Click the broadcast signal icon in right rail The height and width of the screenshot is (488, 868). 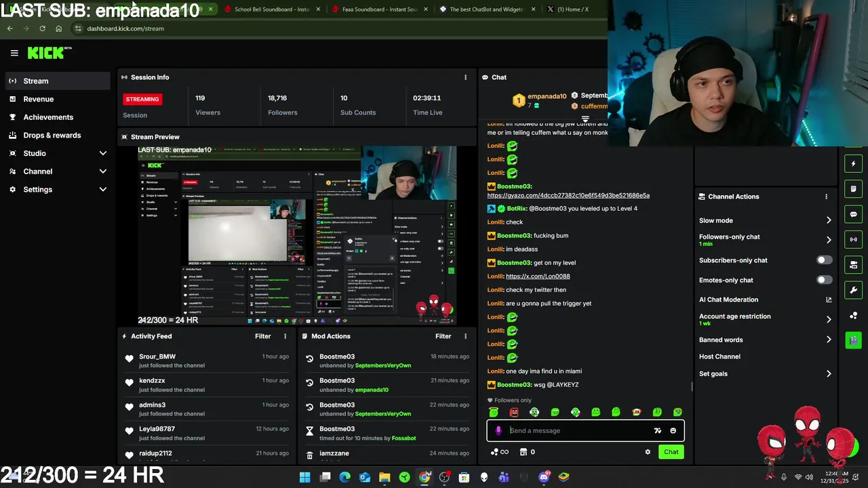coord(853,239)
